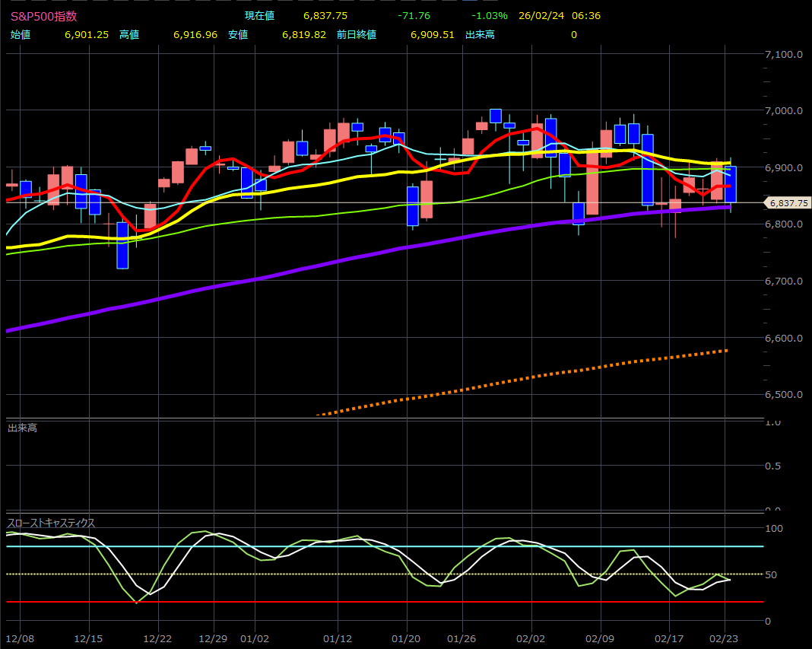Select the 高値 value 6,916.96
Screen dimensions: 812x649
195,34
